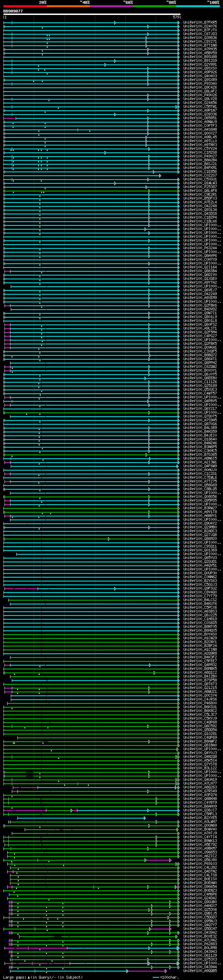This screenshot has width=223, height=980.
Task: Select the UniRef100_B0LRM8 hit label
Action: pyautogui.click(x=200, y=948)
